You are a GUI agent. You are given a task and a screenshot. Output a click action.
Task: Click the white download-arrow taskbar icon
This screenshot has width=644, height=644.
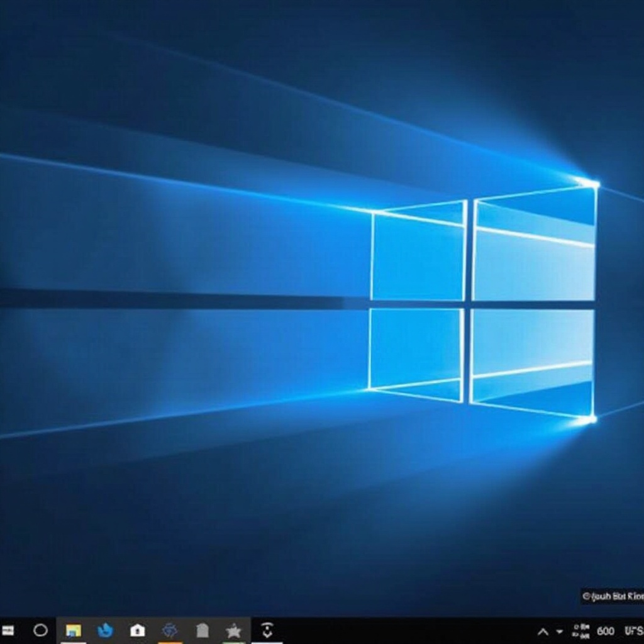(x=267, y=630)
